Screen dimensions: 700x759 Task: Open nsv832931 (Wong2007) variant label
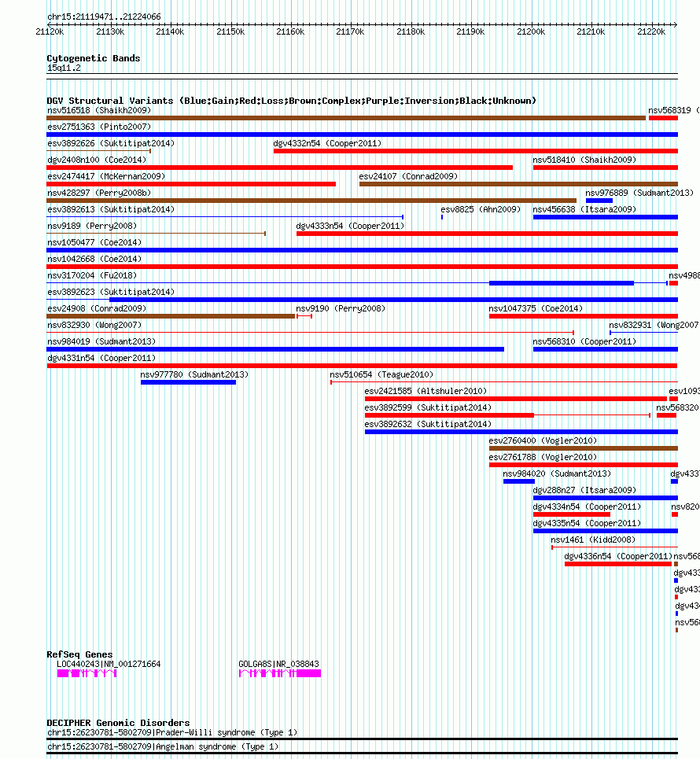click(x=654, y=325)
